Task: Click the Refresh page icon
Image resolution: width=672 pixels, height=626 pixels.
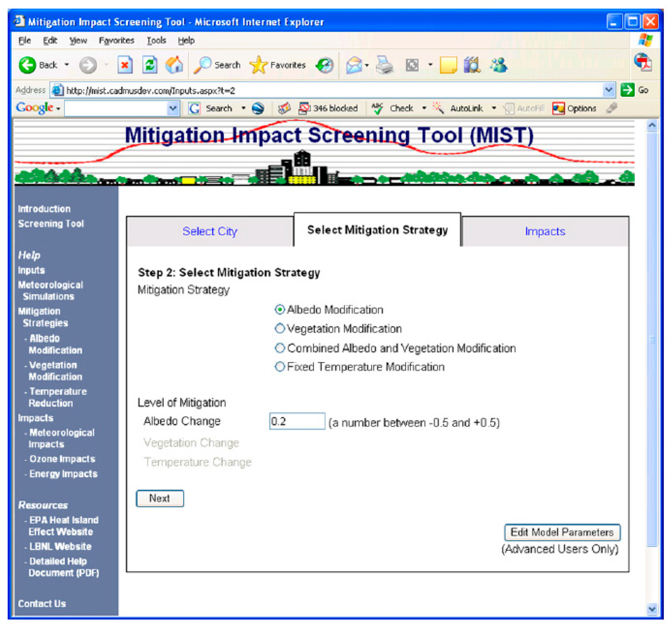Action: pyautogui.click(x=150, y=65)
